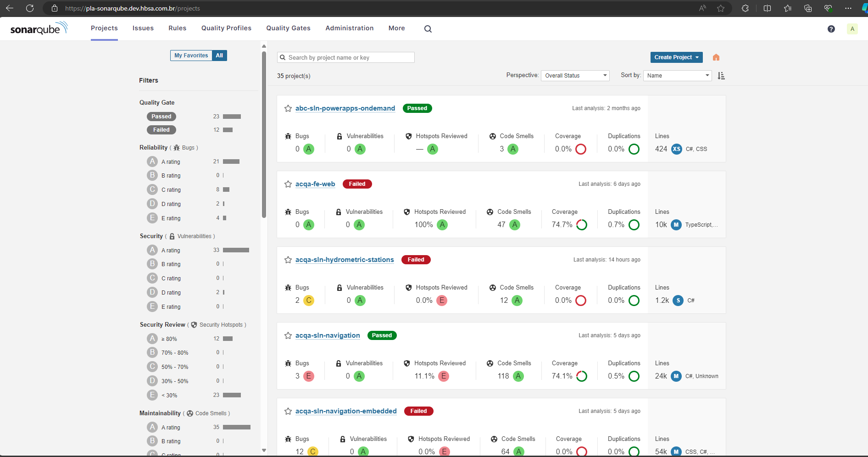The width and height of the screenshot is (868, 457).
Task: Filter by Failed quality gate
Action: click(x=161, y=130)
